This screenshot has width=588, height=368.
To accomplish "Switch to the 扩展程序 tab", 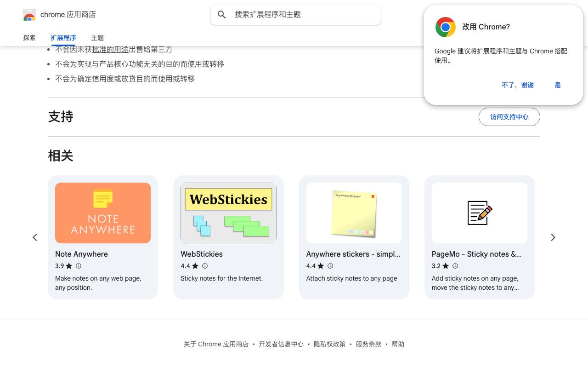I will 63,38.
